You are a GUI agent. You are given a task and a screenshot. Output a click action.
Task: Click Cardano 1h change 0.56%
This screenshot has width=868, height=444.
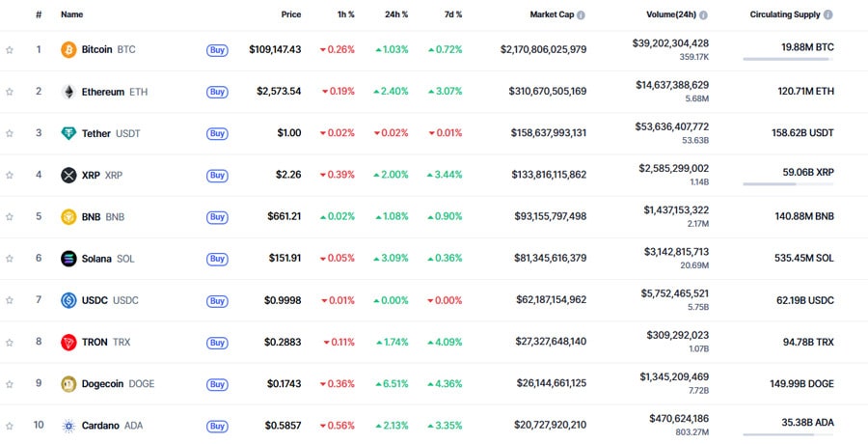[338, 426]
